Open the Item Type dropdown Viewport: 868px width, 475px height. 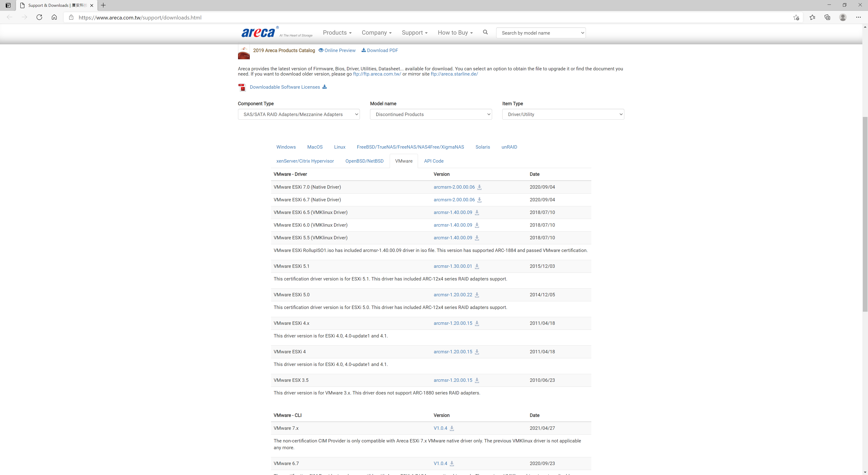click(563, 114)
